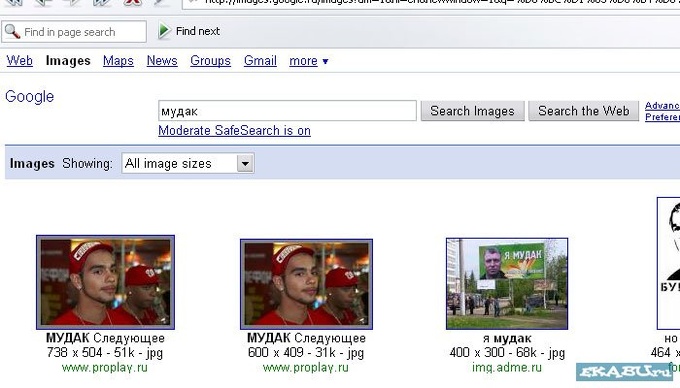Image resolution: width=680 pixels, height=388 pixels.
Task: Go to the Maps link
Action: [118, 61]
